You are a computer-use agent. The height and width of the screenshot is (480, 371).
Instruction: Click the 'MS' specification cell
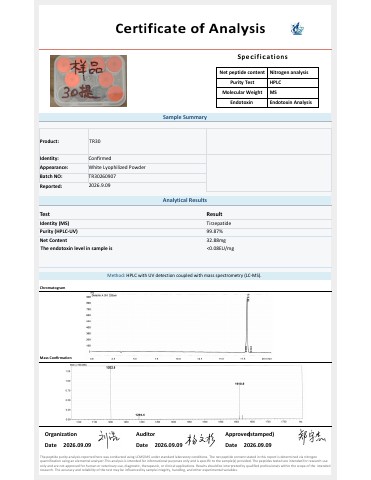pyautogui.click(x=293, y=92)
